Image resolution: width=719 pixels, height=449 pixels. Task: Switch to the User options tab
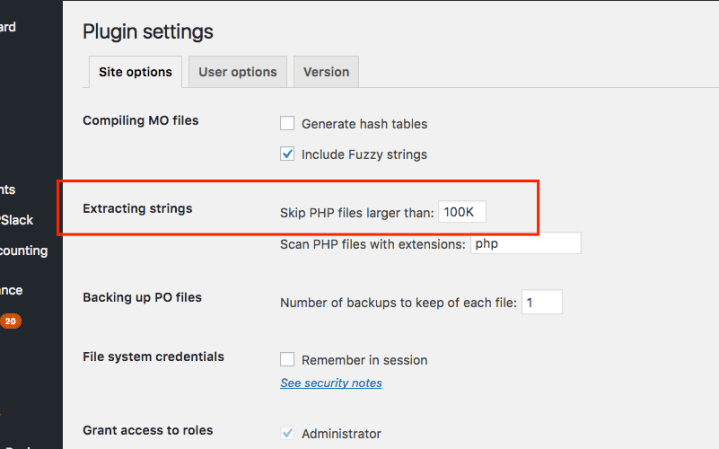point(238,72)
